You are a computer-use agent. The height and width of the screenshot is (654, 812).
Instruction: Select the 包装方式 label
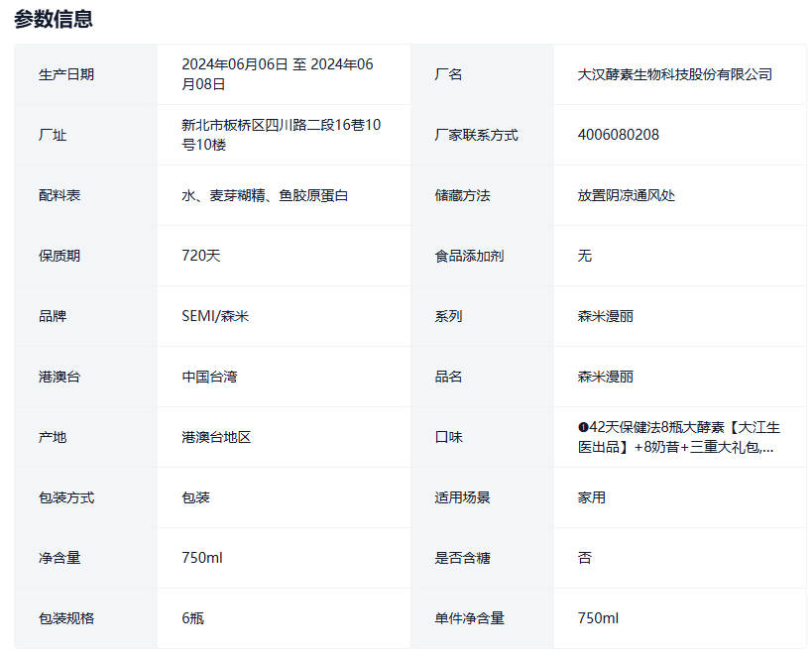pos(66,497)
